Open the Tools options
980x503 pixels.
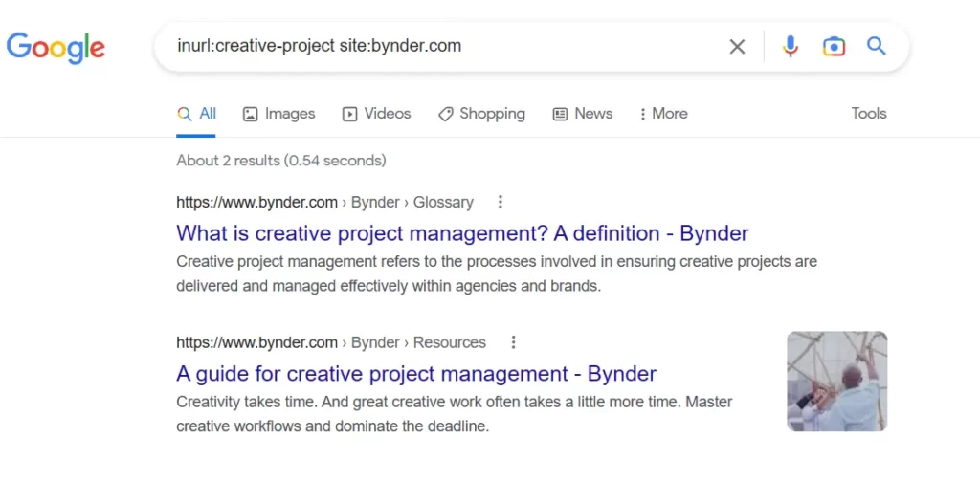(x=869, y=113)
